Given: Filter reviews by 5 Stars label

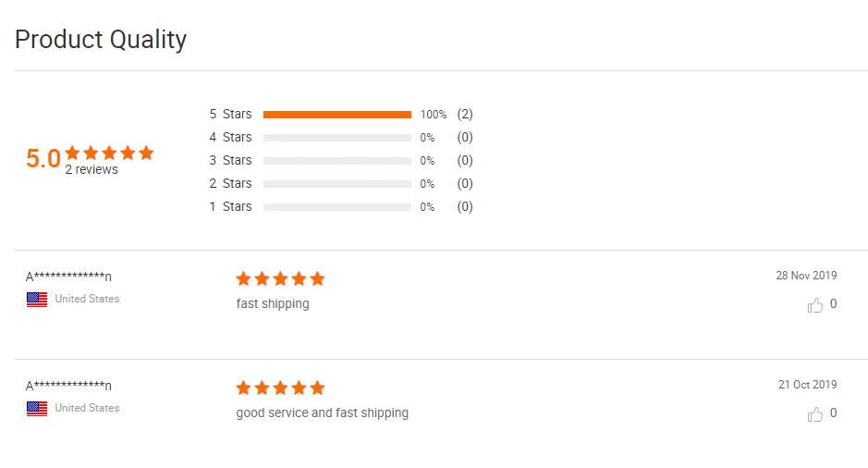Looking at the screenshot, I should click(x=230, y=115).
